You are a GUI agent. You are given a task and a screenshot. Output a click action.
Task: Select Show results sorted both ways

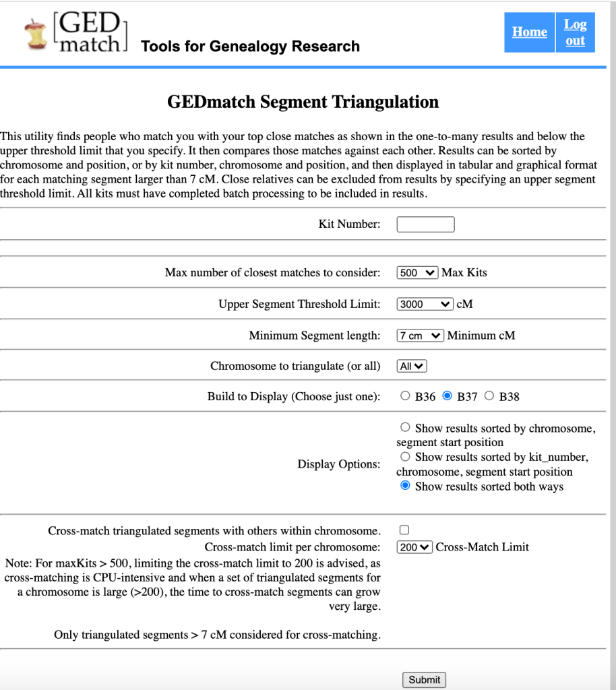coord(405,486)
